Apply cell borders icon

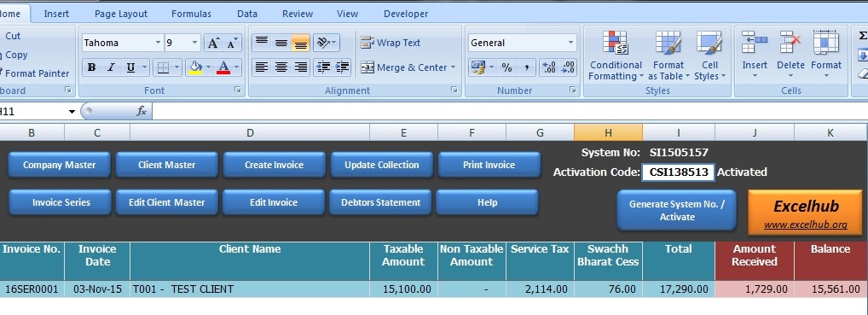163,67
